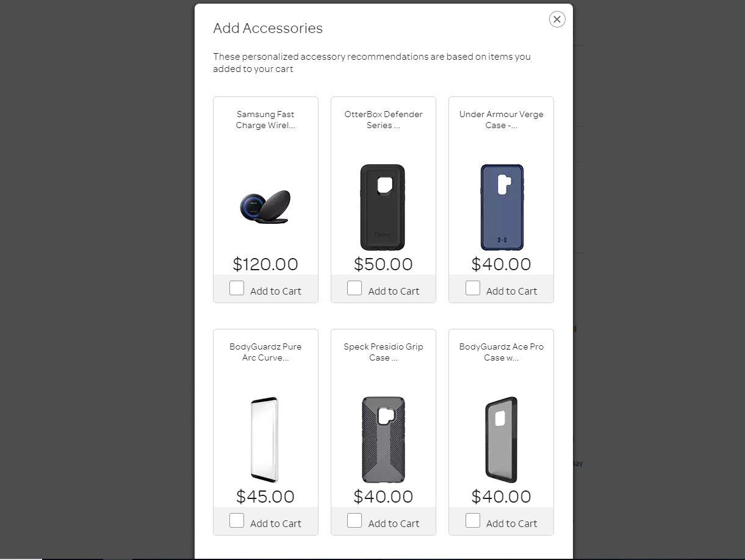
Task: View the OtterBox Defender black case image
Action: pyautogui.click(x=383, y=207)
